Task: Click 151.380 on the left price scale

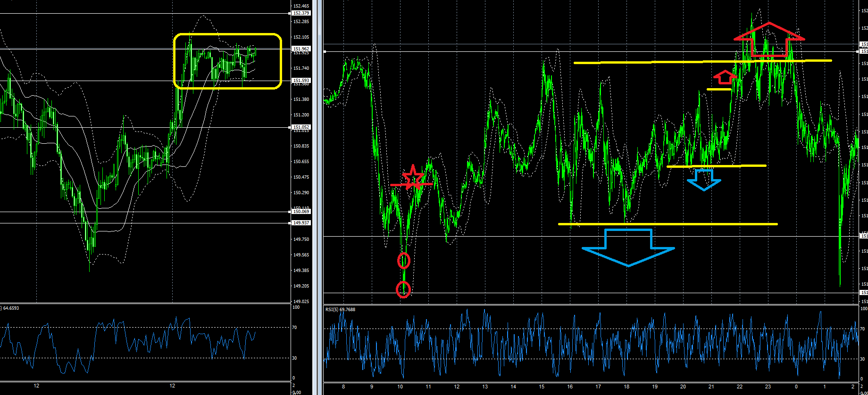Action: pyautogui.click(x=301, y=99)
